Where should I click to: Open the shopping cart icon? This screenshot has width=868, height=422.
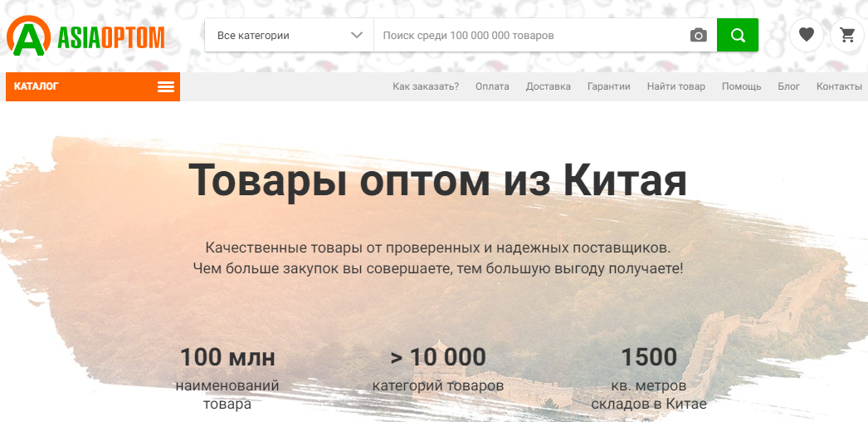point(847,35)
